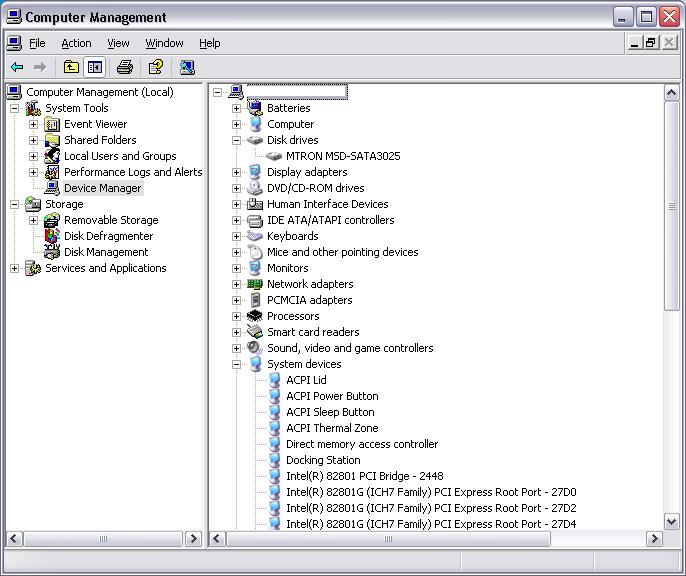The image size is (686, 576).
Task: Click the console tree scroll-right arrow
Action: click(193, 539)
